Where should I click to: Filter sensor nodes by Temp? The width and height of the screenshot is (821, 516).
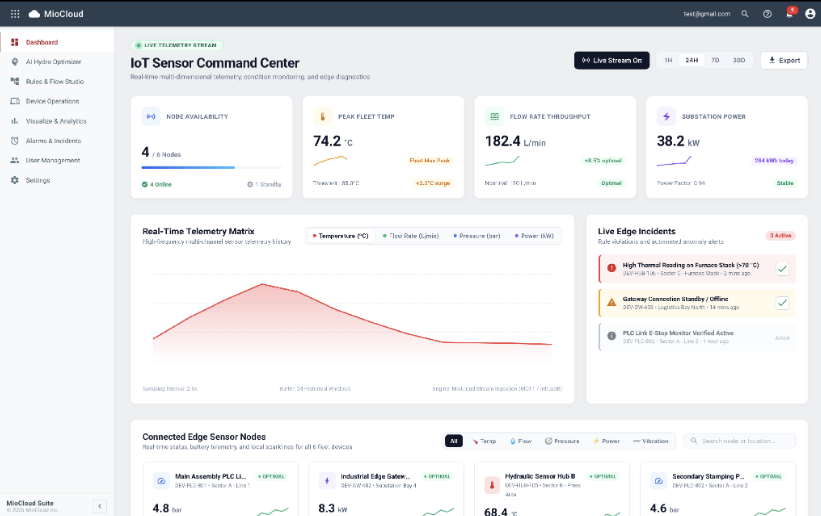click(x=484, y=441)
